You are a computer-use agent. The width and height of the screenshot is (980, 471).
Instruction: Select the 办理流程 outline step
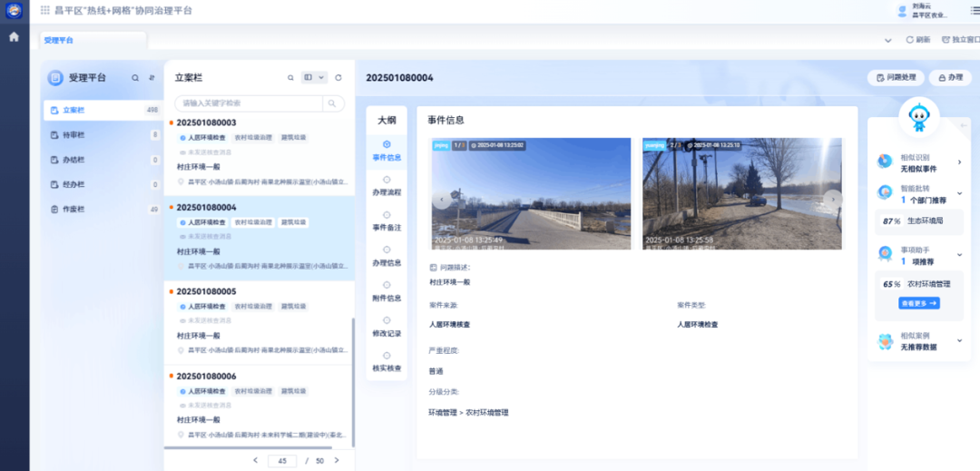click(387, 186)
